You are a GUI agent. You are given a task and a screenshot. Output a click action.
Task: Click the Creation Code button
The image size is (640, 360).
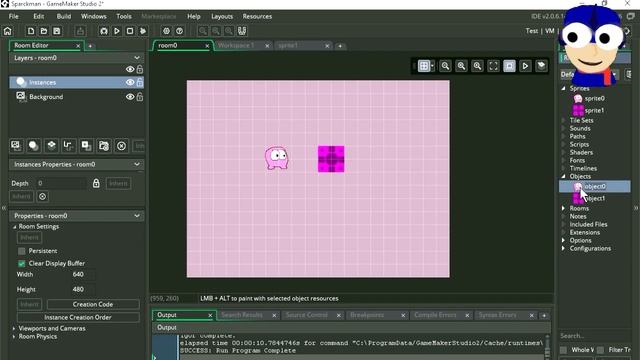click(x=93, y=304)
